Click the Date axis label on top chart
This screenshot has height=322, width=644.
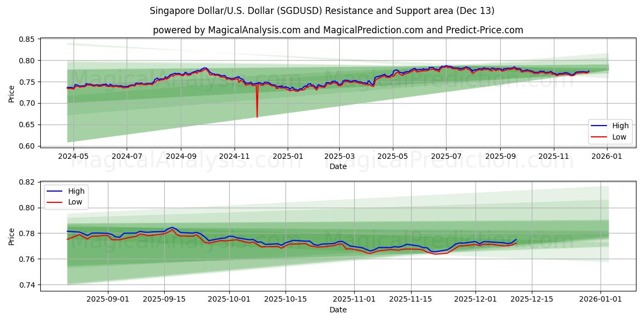click(337, 167)
